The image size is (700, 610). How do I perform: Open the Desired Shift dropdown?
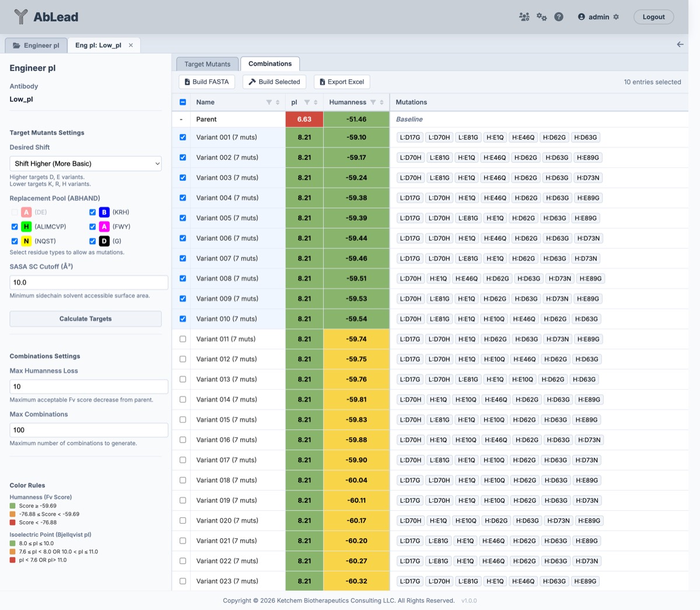(86, 164)
